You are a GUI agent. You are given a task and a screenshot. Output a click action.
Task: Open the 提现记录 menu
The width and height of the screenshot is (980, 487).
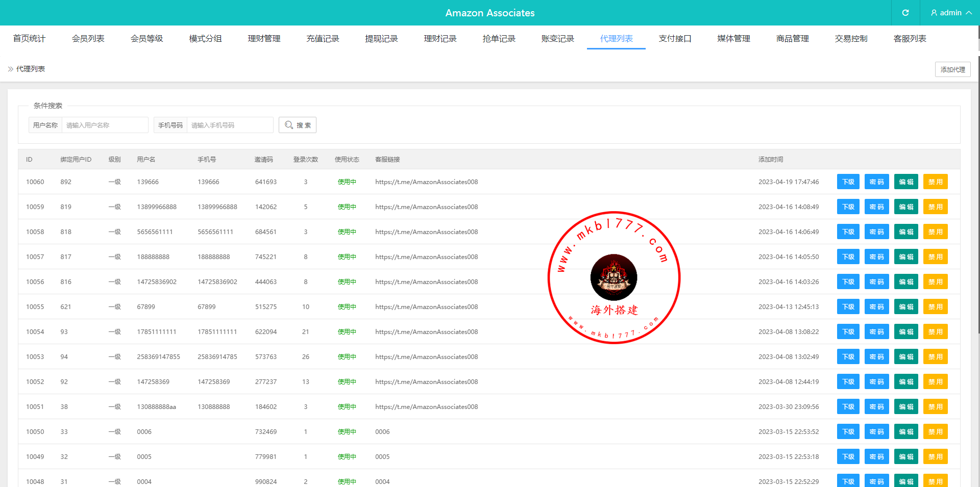[x=381, y=39]
